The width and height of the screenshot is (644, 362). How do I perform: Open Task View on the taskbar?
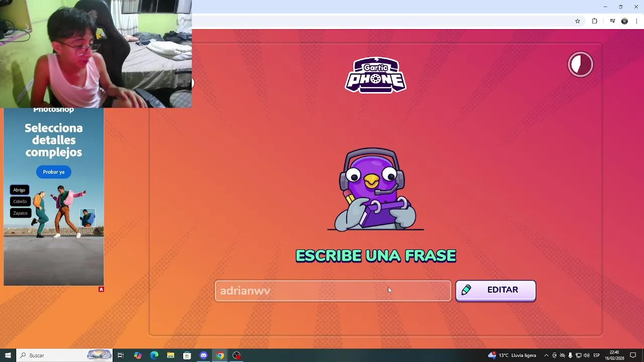point(121,355)
